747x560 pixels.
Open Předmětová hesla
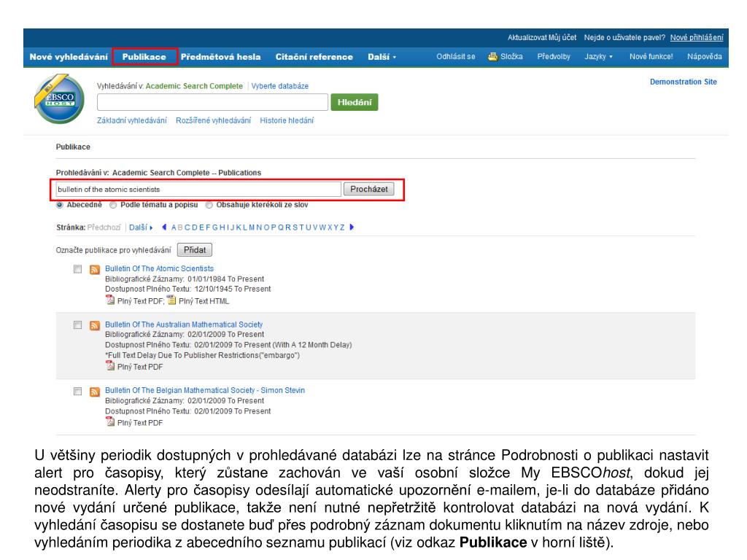coord(220,57)
